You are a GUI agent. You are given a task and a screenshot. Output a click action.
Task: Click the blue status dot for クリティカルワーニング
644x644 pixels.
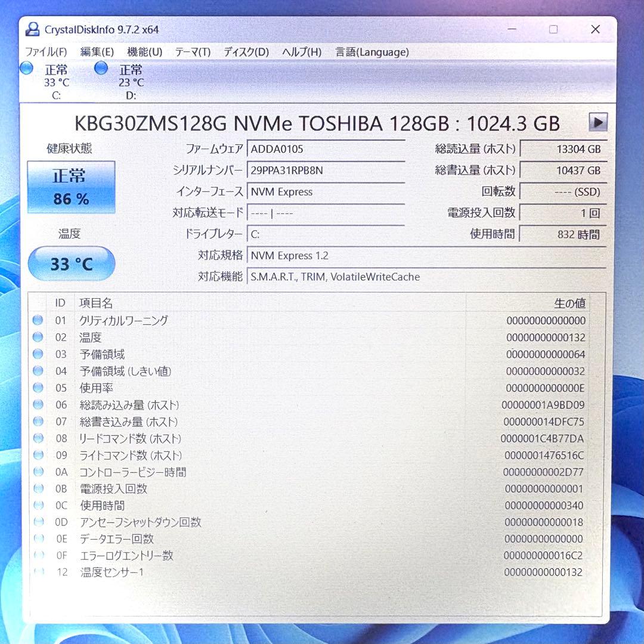pos(37,320)
